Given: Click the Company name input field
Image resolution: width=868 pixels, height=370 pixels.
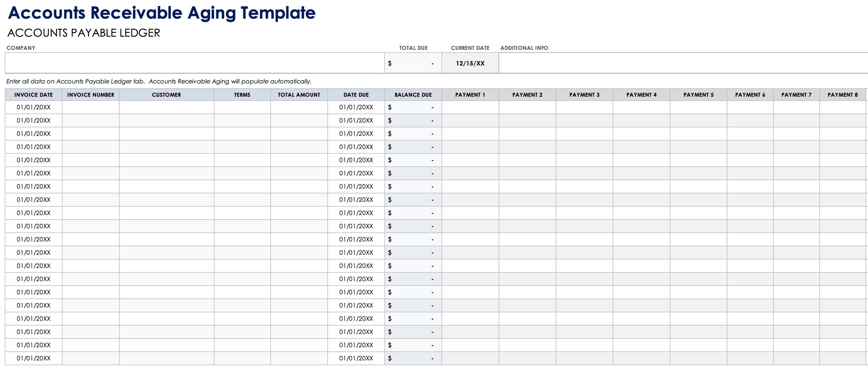Looking at the screenshot, I should [195, 63].
